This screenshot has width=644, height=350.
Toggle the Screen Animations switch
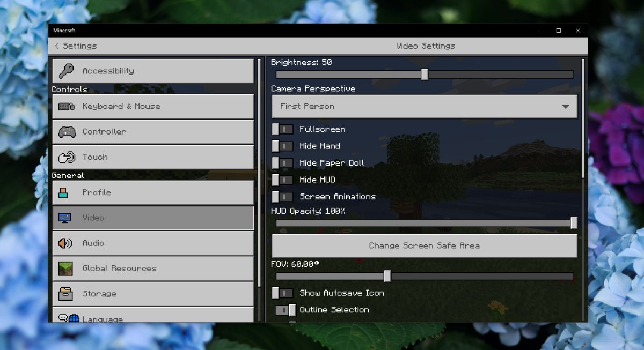click(282, 197)
